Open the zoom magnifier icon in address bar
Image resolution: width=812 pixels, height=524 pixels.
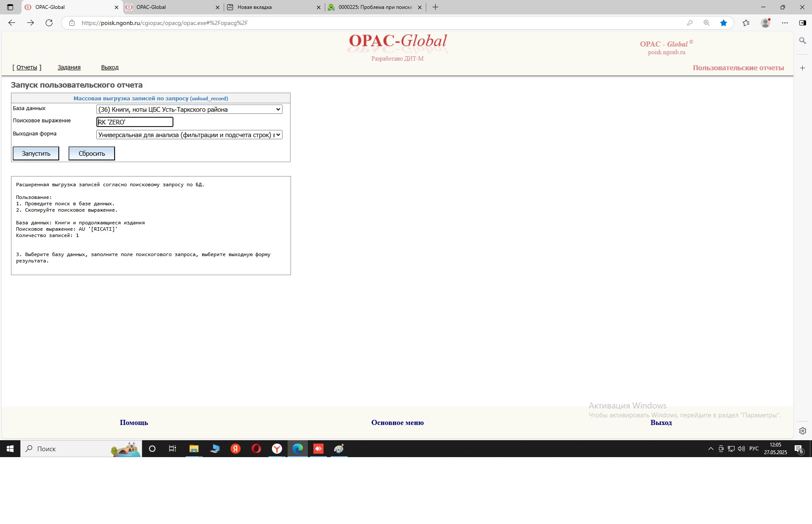click(706, 23)
